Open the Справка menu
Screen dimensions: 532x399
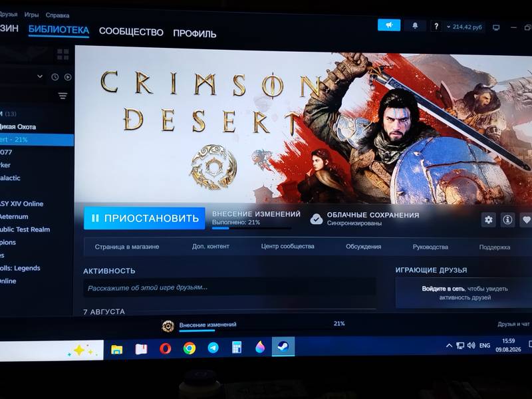57,15
